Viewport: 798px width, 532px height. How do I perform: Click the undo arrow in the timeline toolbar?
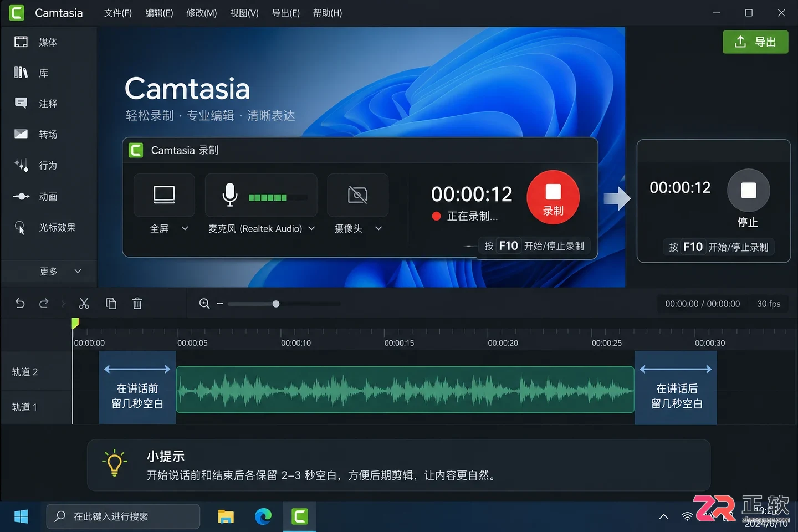(x=20, y=303)
